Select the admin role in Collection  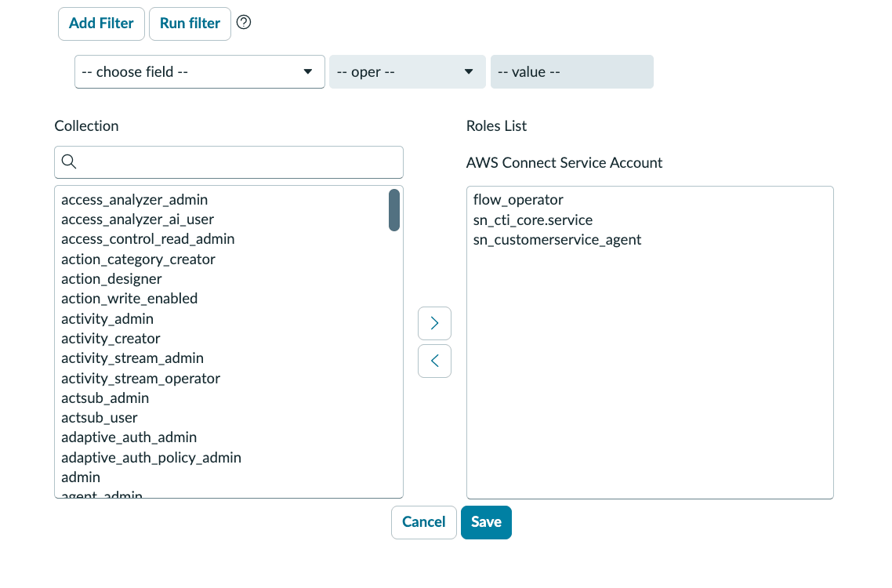click(81, 477)
